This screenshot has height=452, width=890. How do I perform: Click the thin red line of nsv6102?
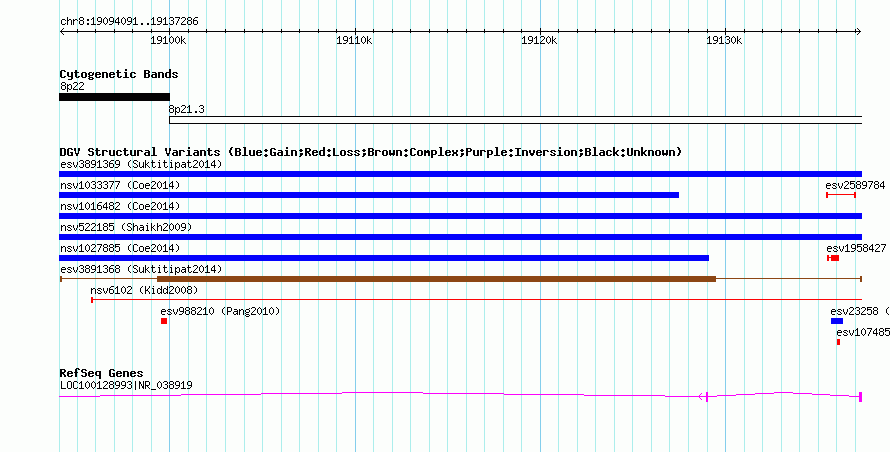point(477,300)
